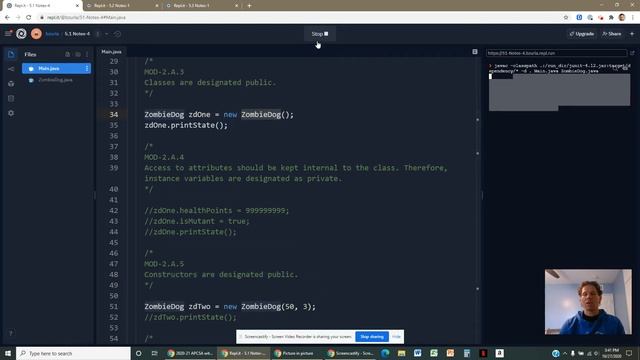Hide the screen sharing notification bar
640x360 pixels.
(396, 337)
